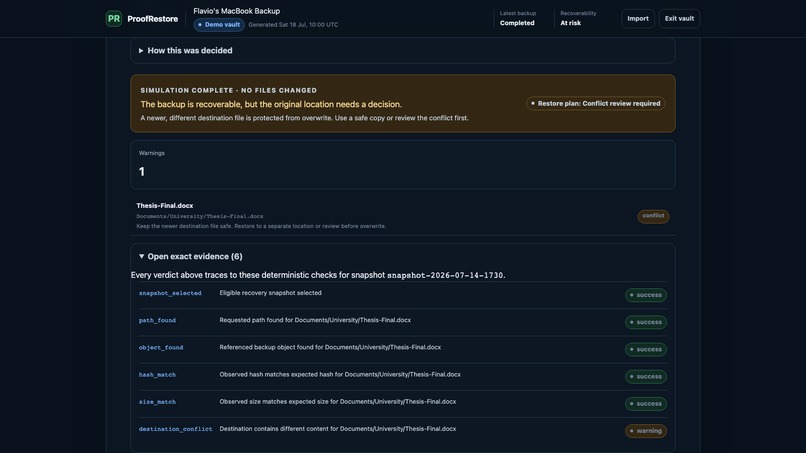Collapse 'Open exact evidence (6)' section
Image resolution: width=806 pixels, height=453 pixels.
pos(190,256)
